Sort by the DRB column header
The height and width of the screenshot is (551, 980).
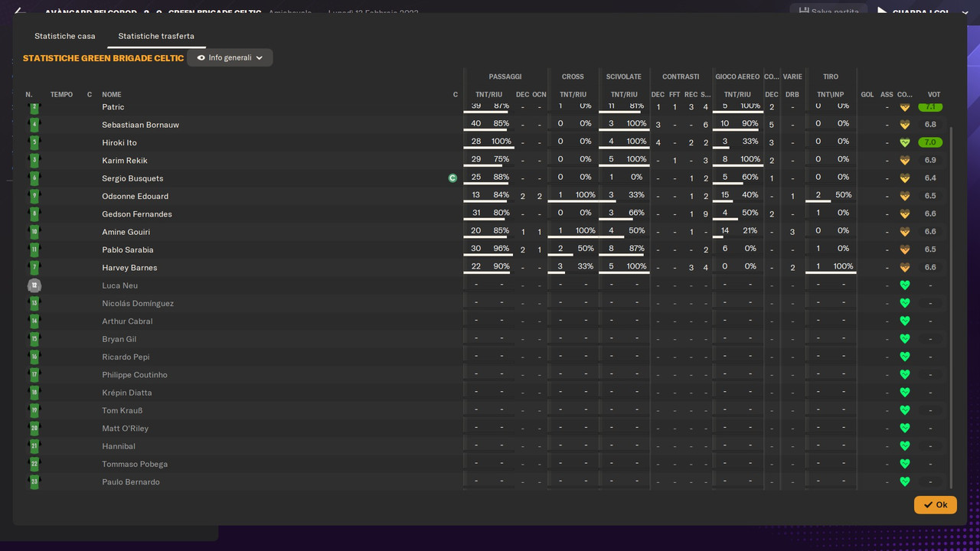(792, 95)
